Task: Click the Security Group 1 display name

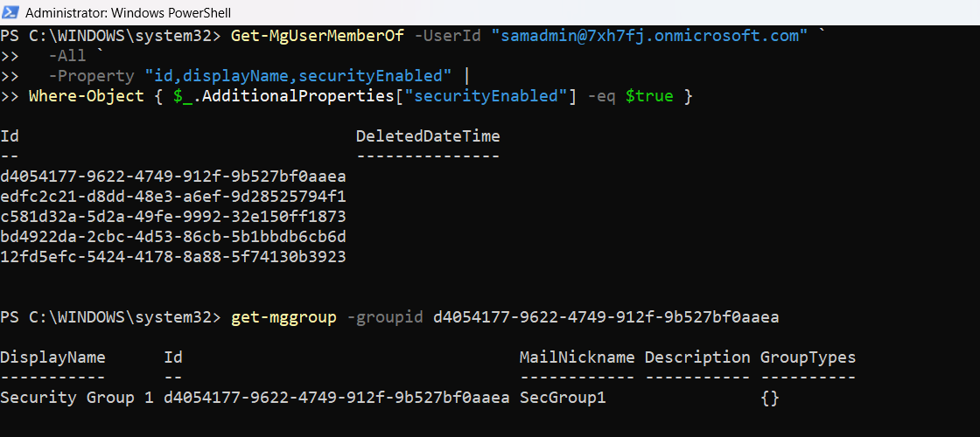Action: [x=77, y=398]
